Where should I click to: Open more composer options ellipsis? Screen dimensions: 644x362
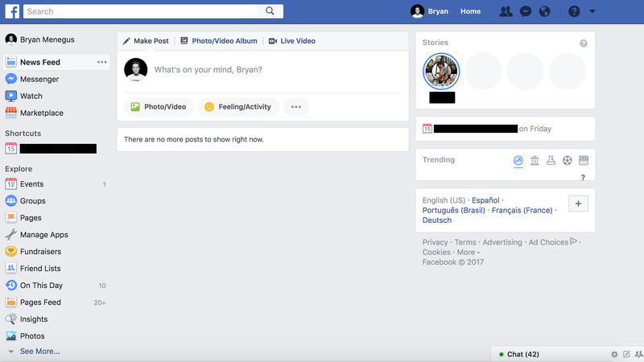click(296, 107)
